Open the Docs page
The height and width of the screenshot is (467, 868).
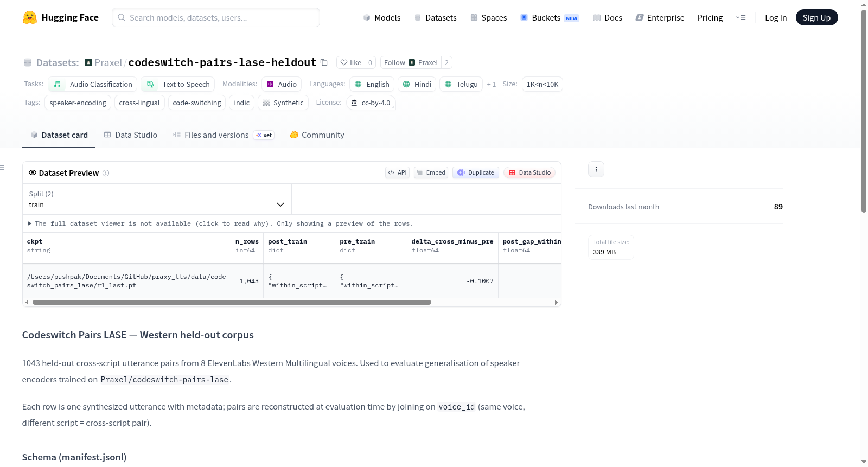(608, 17)
